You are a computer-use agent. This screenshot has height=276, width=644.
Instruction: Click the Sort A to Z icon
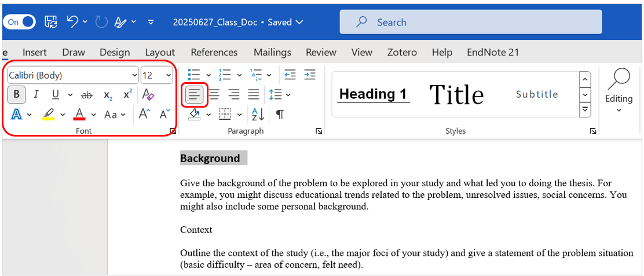coord(258,115)
